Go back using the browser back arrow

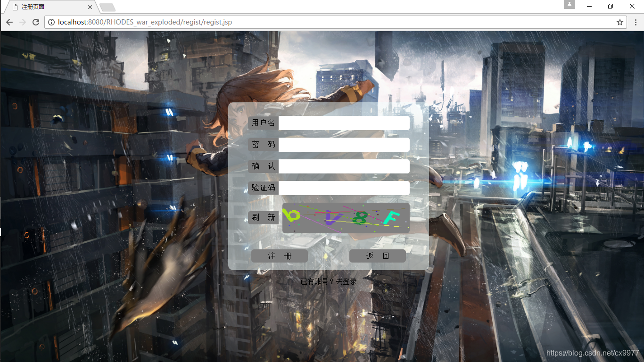pos(9,22)
